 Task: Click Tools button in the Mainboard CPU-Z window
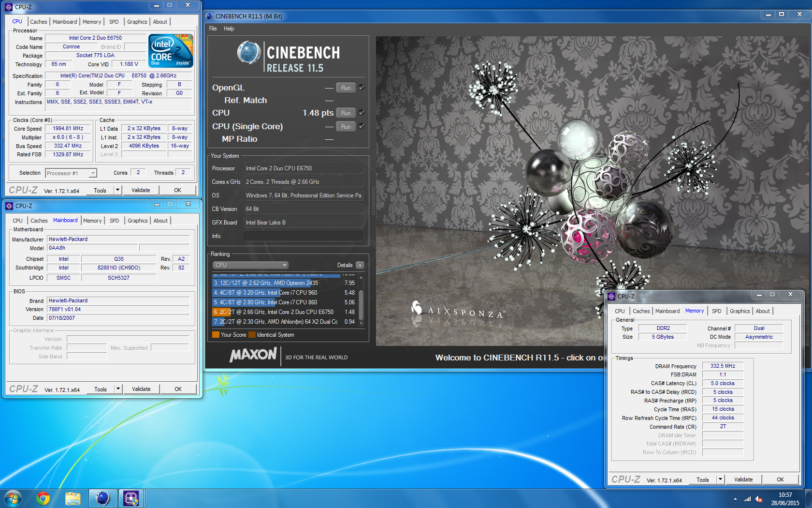101,389
